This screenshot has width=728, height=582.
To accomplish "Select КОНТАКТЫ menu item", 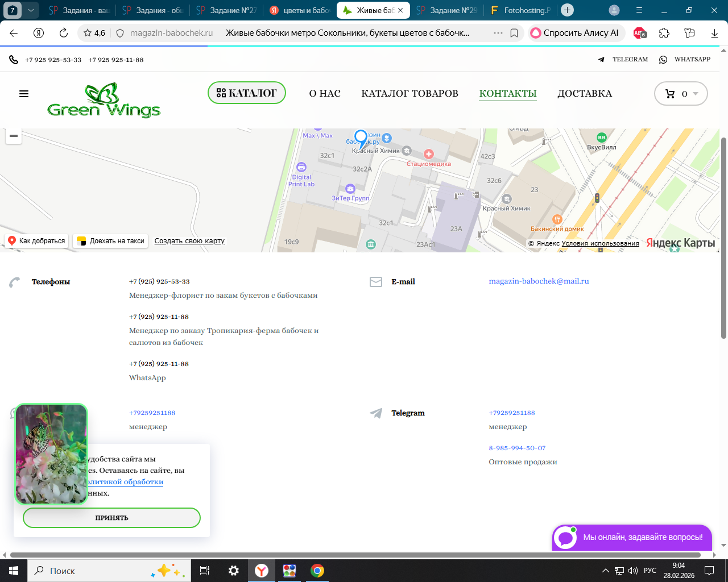I will click(508, 93).
